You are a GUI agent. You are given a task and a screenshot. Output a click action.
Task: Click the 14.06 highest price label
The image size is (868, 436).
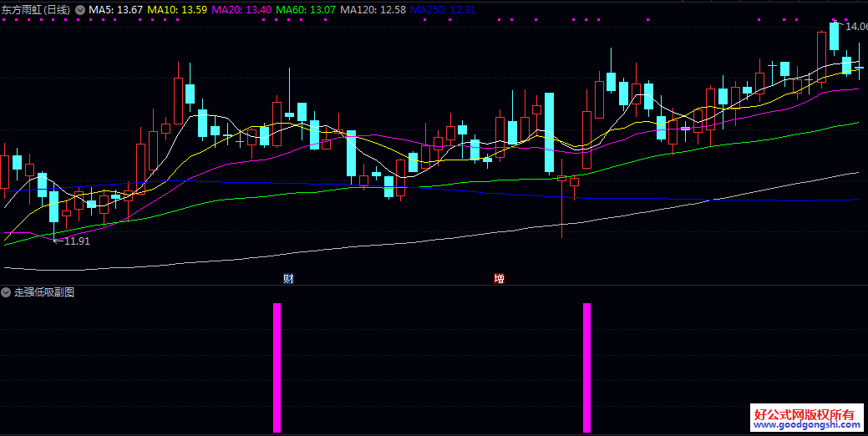(x=855, y=27)
